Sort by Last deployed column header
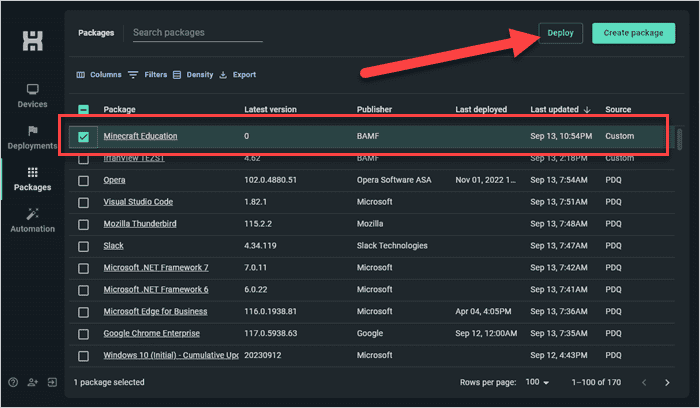The width and height of the screenshot is (700, 408). coord(481,109)
